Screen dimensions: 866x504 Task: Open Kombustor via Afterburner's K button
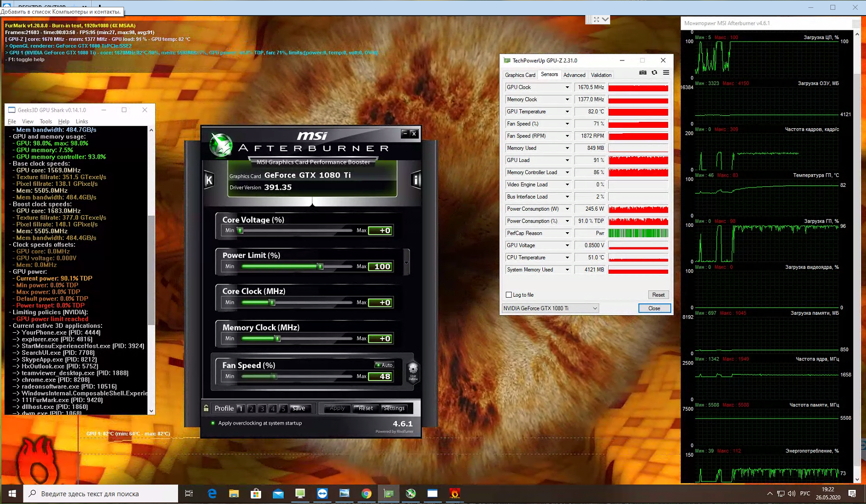(209, 180)
